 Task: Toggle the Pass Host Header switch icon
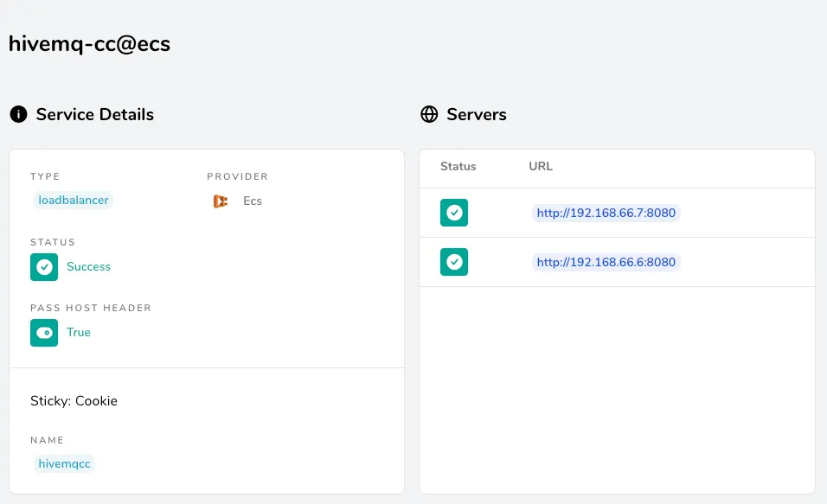pyautogui.click(x=44, y=333)
